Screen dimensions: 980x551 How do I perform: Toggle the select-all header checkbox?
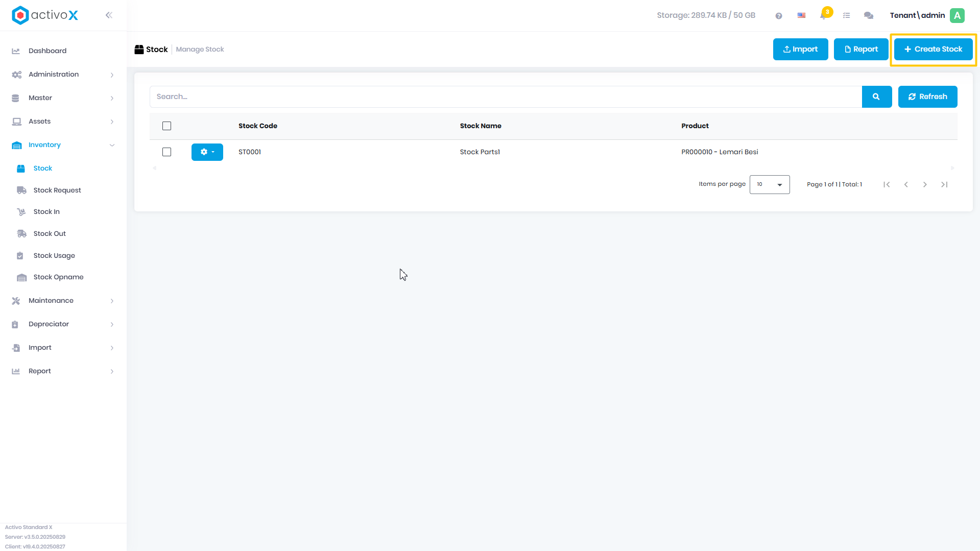[166, 126]
